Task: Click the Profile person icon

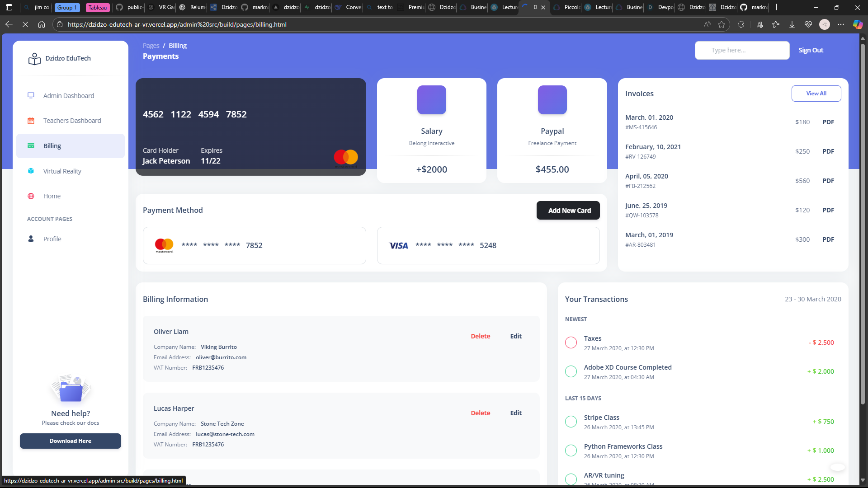Action: pos(31,239)
